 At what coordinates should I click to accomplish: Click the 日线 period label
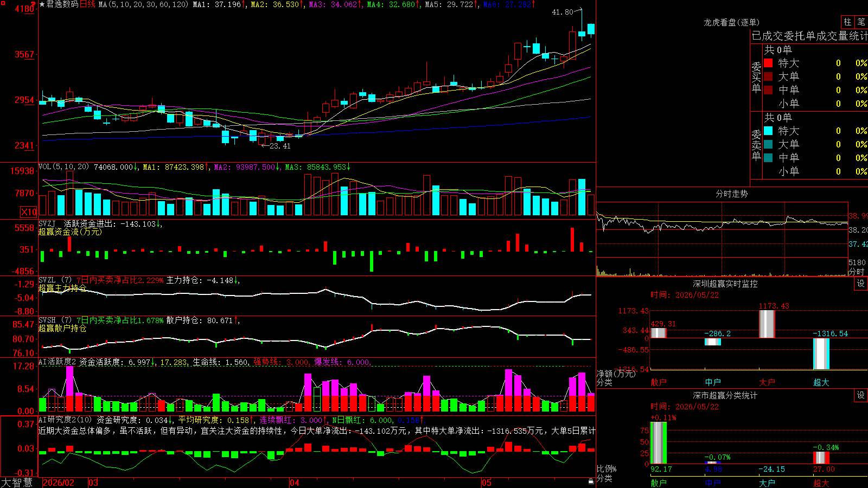(x=87, y=4)
